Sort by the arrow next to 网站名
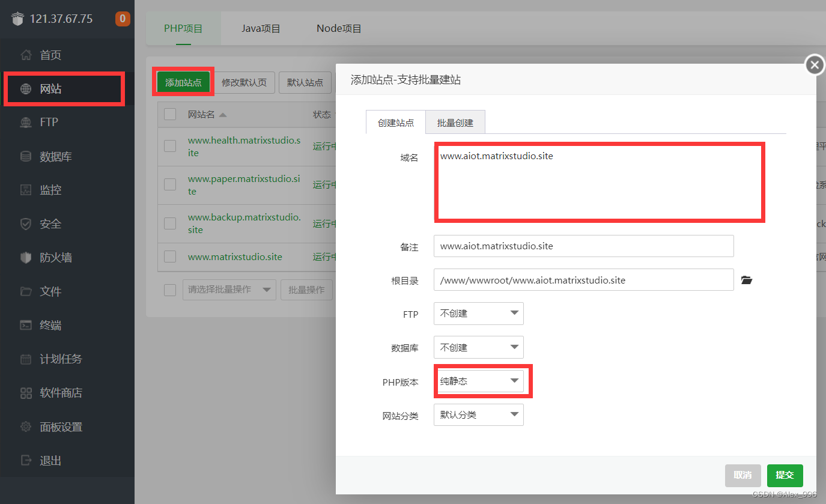The image size is (826, 504). [x=223, y=115]
